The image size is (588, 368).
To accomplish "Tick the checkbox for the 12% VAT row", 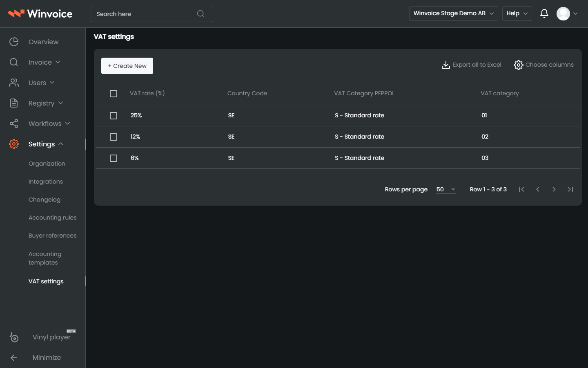I will coord(114,137).
